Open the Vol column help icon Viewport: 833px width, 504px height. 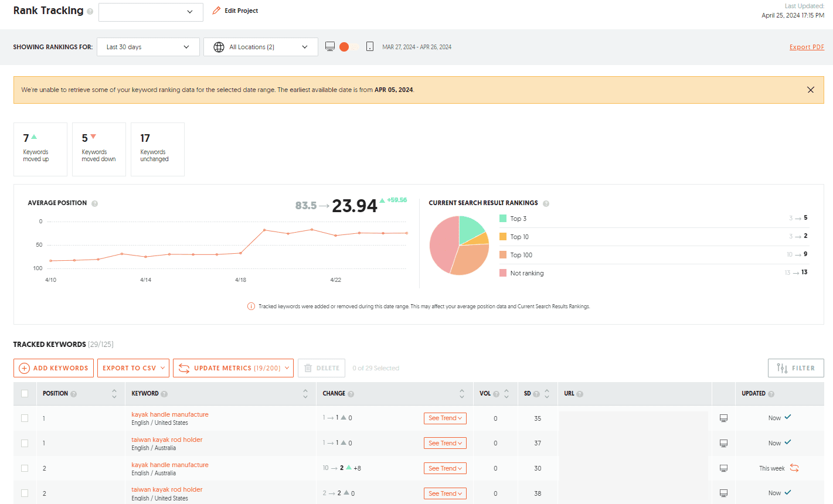(497, 394)
